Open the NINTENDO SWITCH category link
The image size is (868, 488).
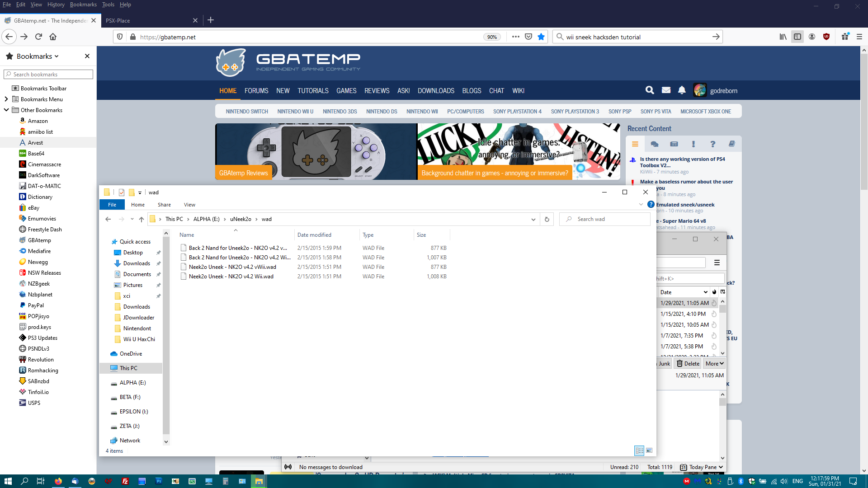(247, 112)
